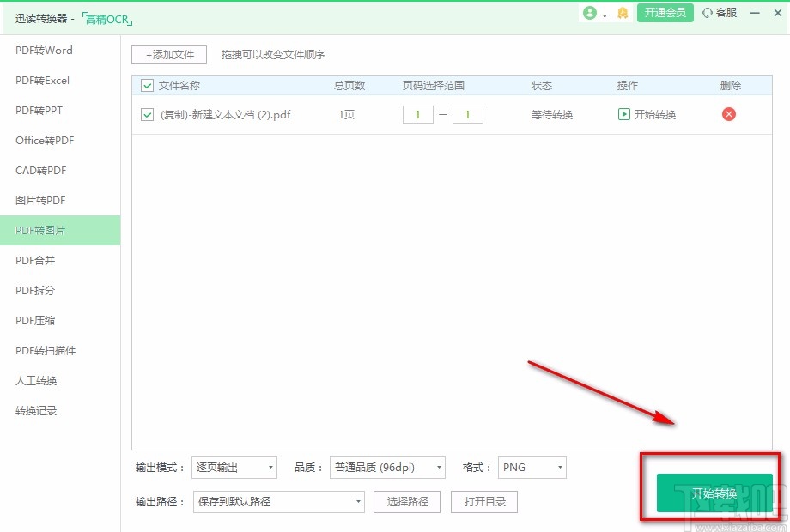
Task: Uncheck the file (复制)-新建文本文档 (2).pdf
Action: pos(147,114)
